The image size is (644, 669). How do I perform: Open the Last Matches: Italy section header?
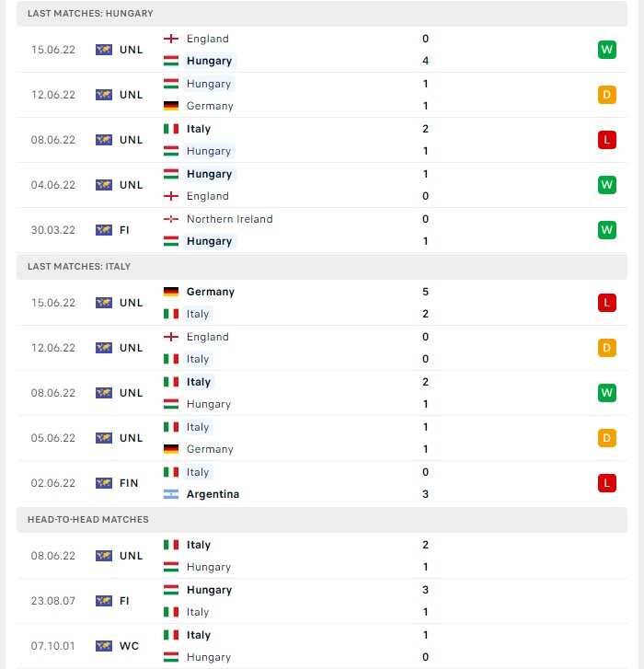[x=322, y=267]
